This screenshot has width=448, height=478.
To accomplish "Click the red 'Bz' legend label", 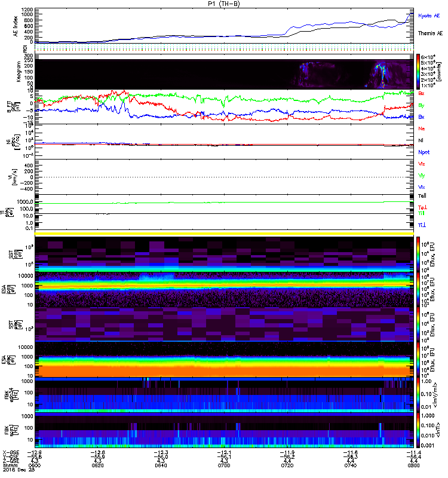I will [421, 94].
